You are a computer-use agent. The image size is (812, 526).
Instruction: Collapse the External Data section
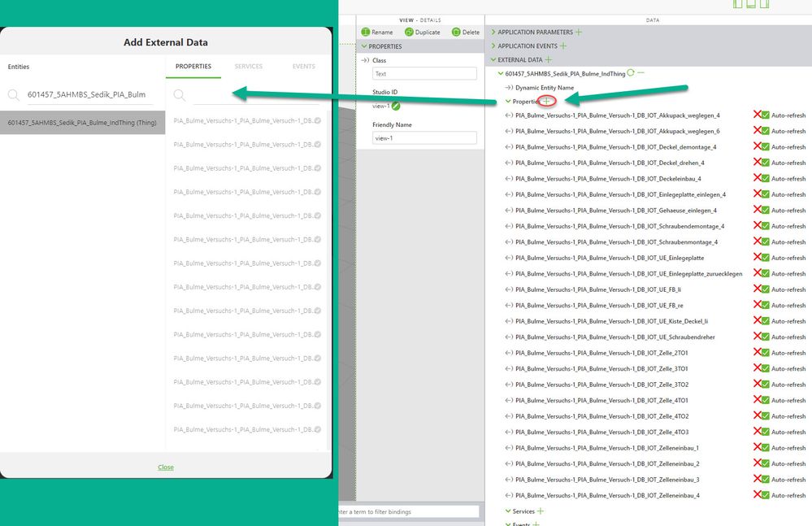(493, 59)
